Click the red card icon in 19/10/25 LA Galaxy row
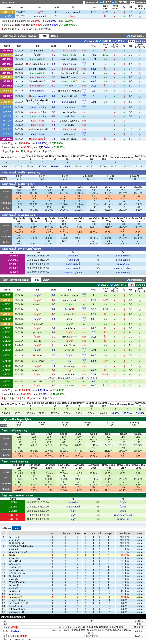 click(30, 139)
